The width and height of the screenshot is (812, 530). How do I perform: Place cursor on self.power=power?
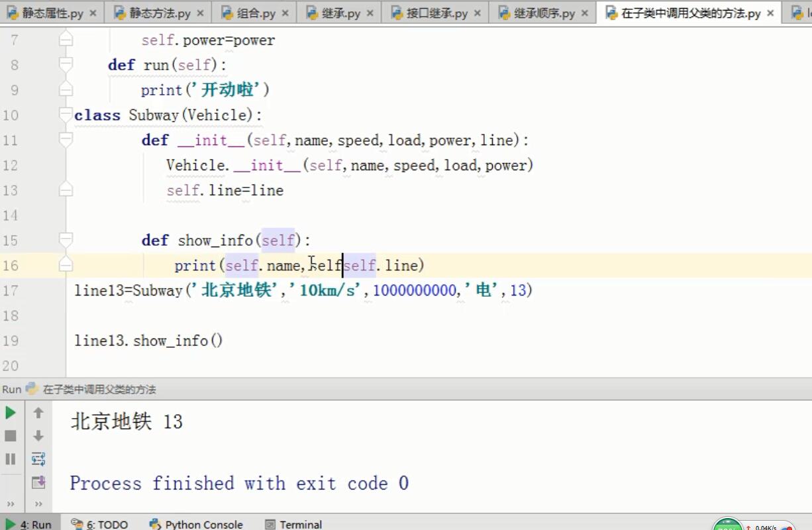(x=208, y=40)
